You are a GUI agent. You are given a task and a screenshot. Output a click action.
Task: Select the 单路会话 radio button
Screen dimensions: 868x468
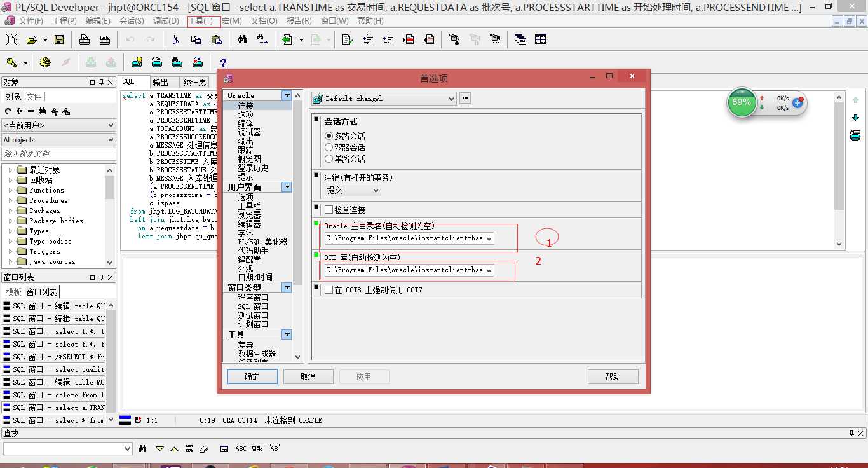click(329, 159)
